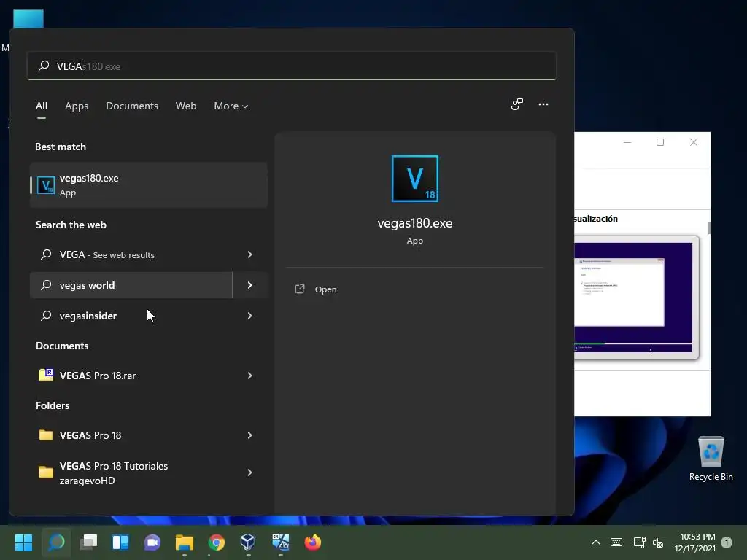Open File Explorer from the taskbar
This screenshot has width=747, height=560.
tap(185, 542)
